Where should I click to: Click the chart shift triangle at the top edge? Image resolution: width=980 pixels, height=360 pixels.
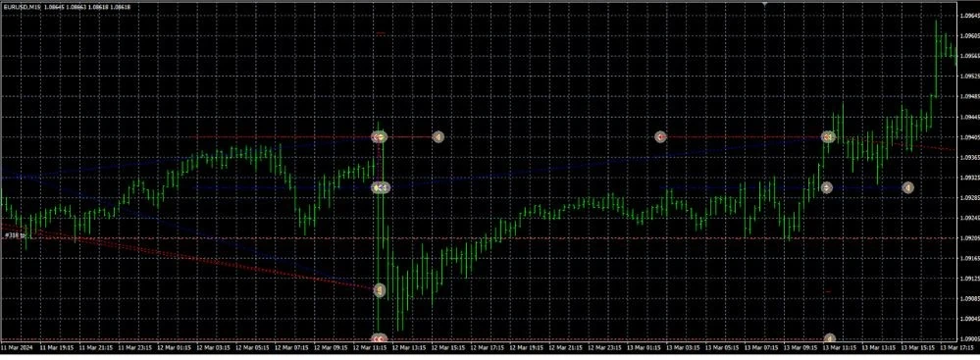(x=765, y=3)
